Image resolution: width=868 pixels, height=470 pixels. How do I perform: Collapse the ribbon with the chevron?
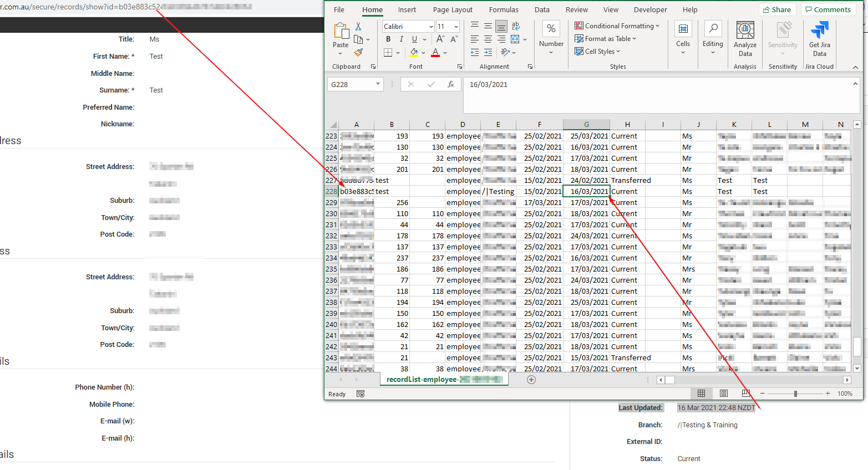[855, 67]
